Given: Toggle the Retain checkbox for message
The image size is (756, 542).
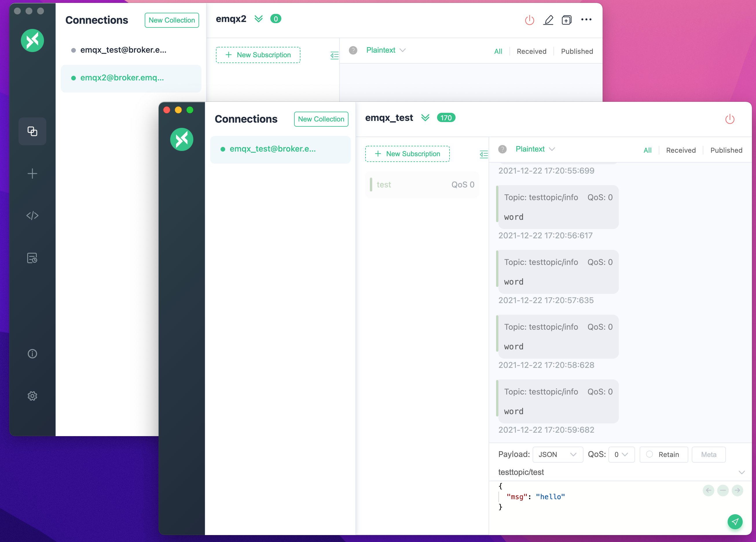Looking at the screenshot, I should pyautogui.click(x=650, y=455).
